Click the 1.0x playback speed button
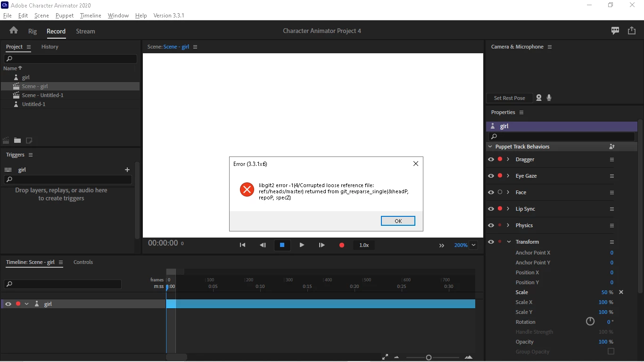The width and height of the screenshot is (644, 362). (364, 245)
